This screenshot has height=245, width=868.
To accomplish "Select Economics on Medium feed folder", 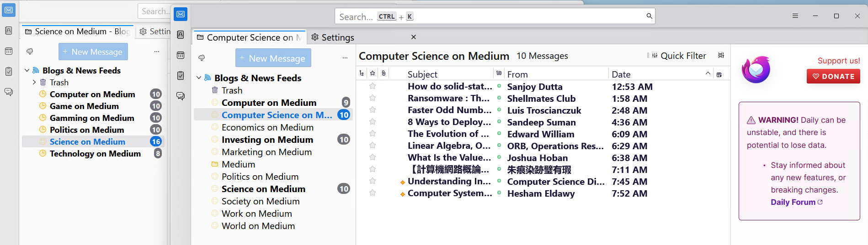I will [x=273, y=127].
